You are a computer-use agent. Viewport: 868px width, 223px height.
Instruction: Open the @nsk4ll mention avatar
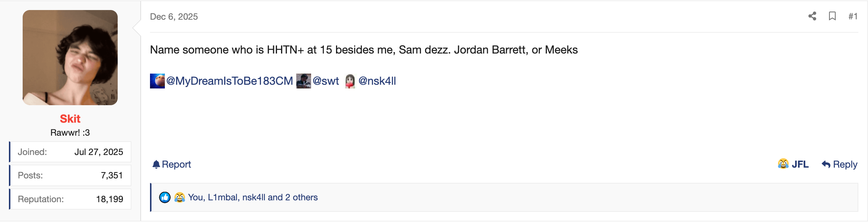(350, 81)
